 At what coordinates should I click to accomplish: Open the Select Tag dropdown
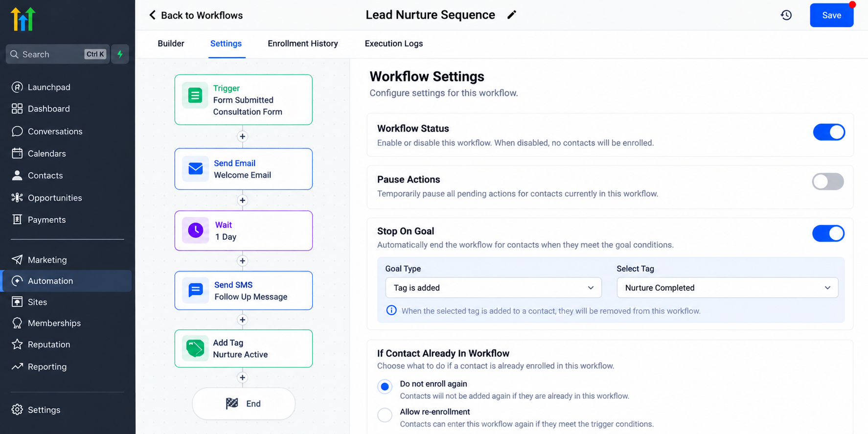727,288
